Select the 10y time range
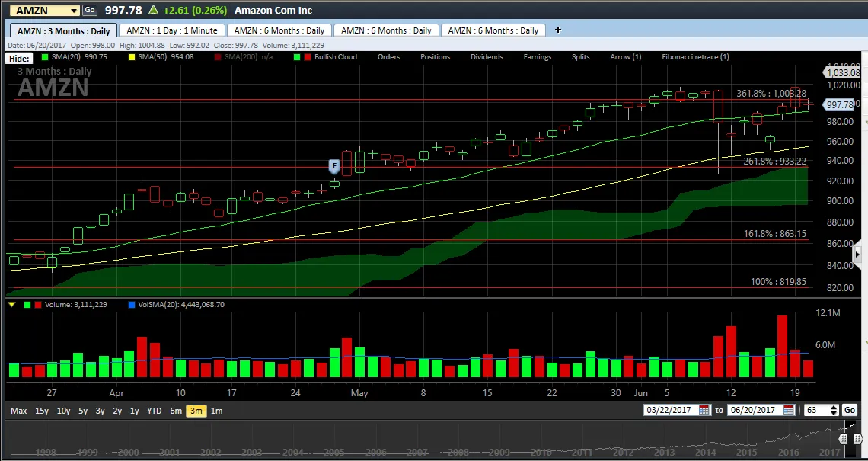 (64, 411)
